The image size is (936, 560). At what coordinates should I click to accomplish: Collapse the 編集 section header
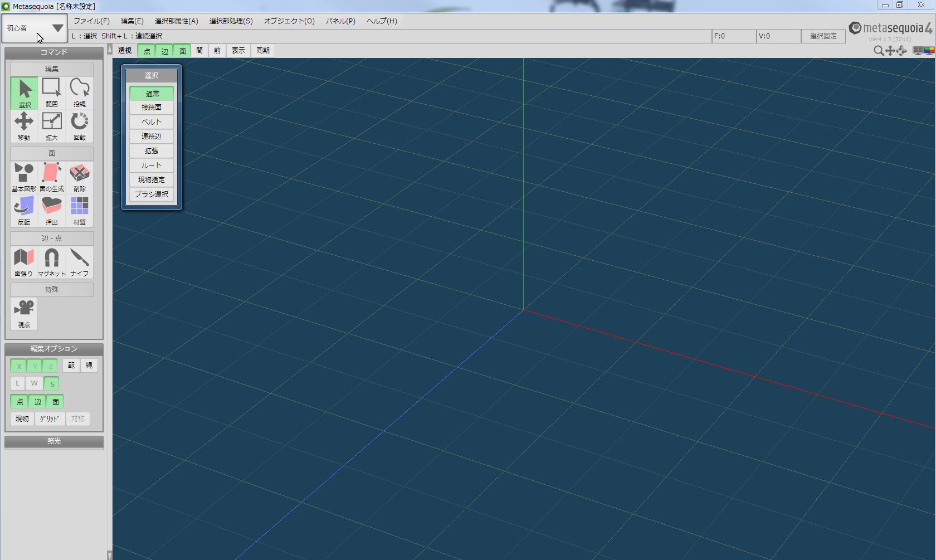click(52, 69)
